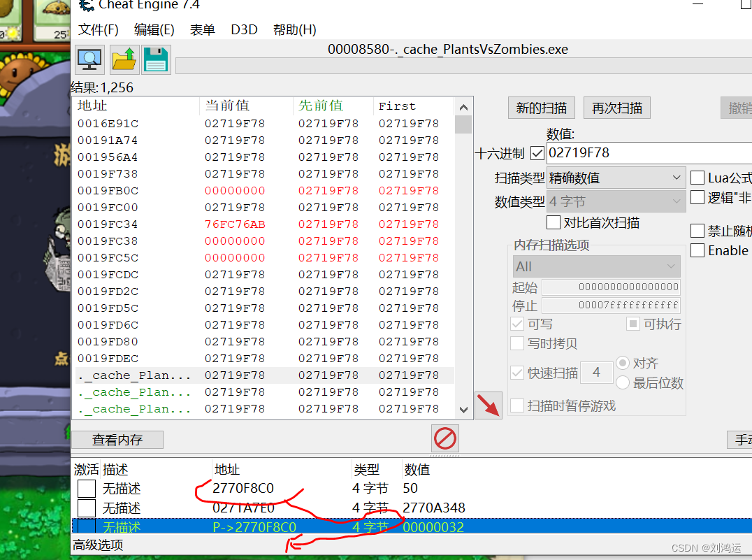Image resolution: width=752 pixels, height=560 pixels.
Task: Click the 数值 hex value input field
Action: [x=649, y=153]
